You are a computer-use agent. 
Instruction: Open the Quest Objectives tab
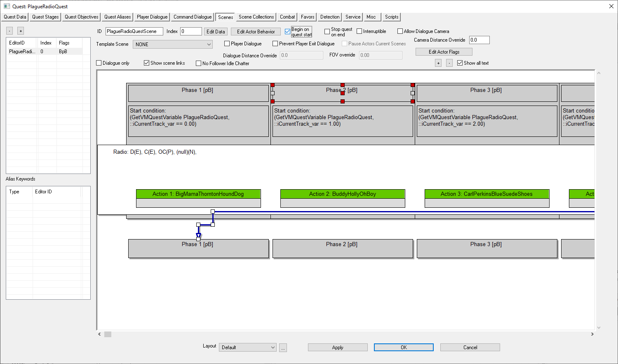coord(81,17)
